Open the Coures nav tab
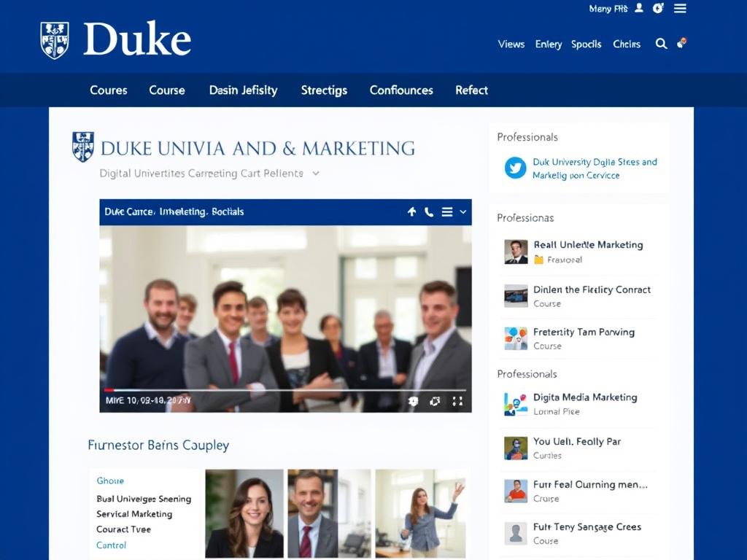This screenshot has height=560, width=747. point(109,90)
